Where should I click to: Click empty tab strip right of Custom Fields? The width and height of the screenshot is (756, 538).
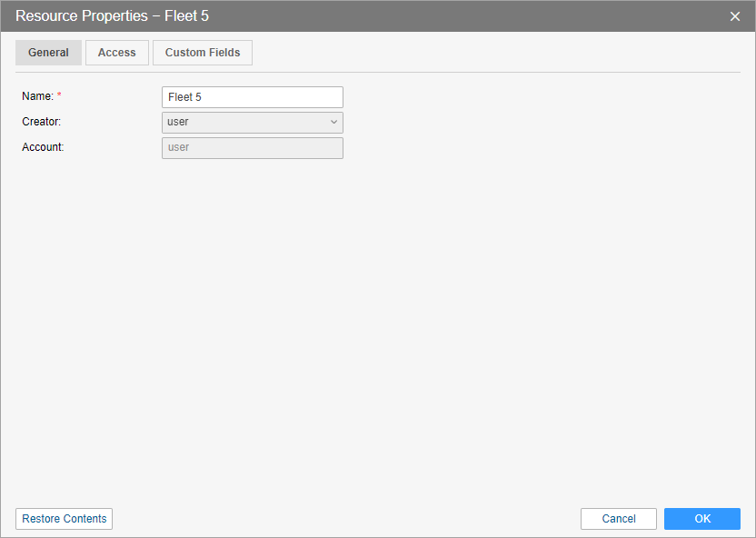pyautogui.click(x=491, y=53)
